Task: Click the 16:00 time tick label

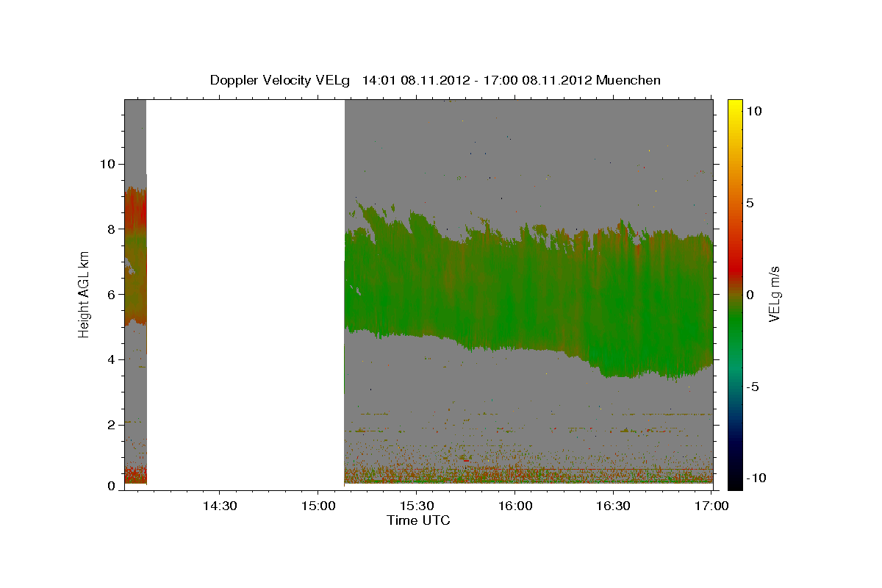Action: click(514, 506)
